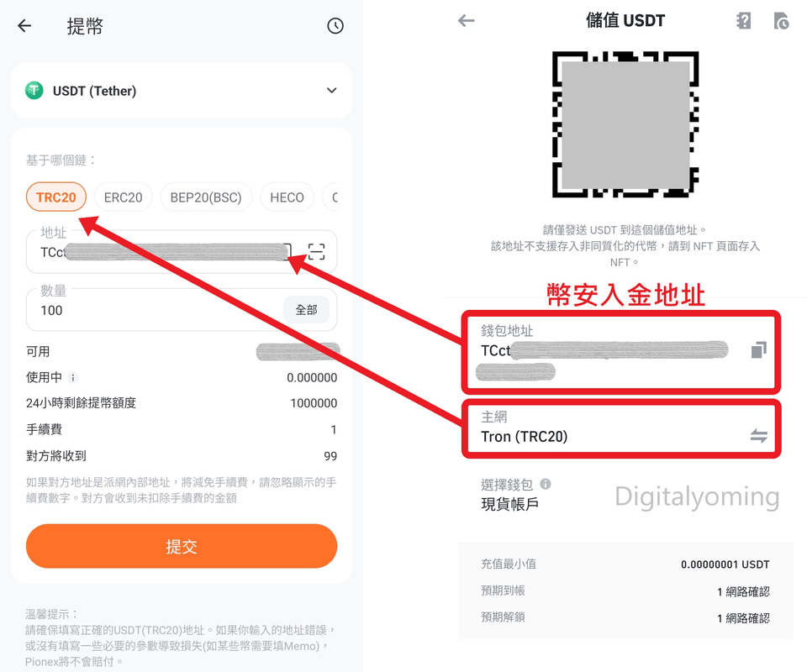807x672 pixels.
Task: Open the deposit help question icon
Action: coord(743,21)
